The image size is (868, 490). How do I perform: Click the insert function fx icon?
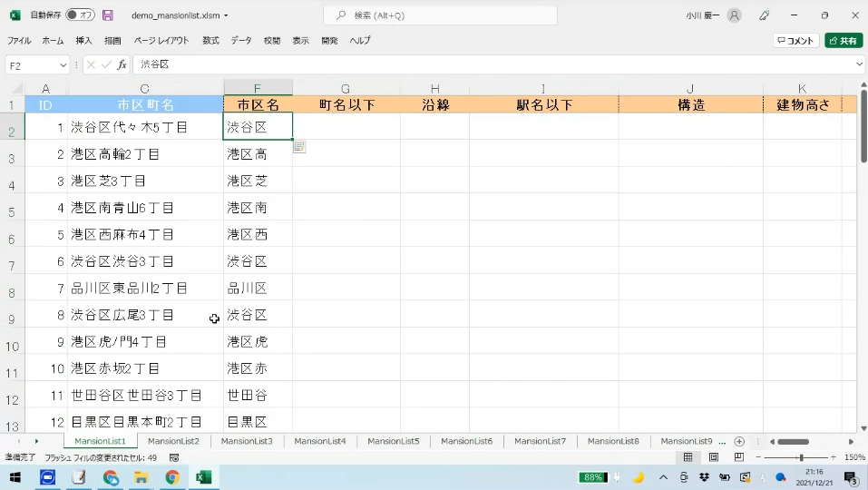click(x=122, y=64)
